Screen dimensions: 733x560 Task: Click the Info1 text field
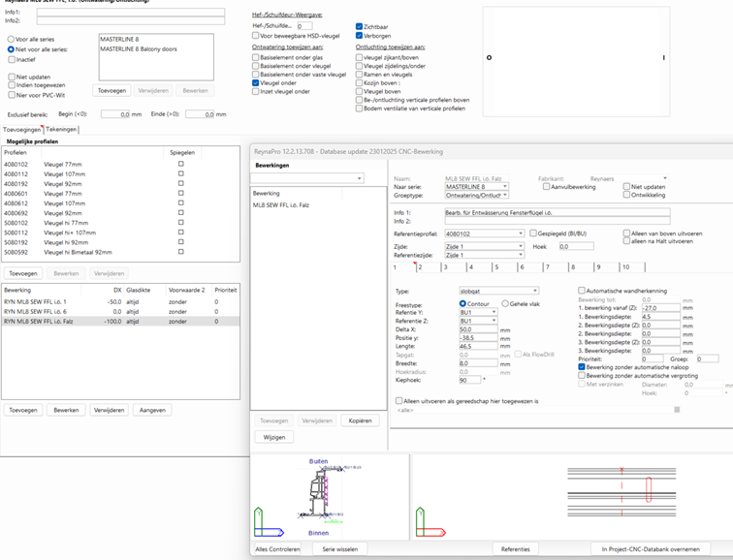click(131, 13)
